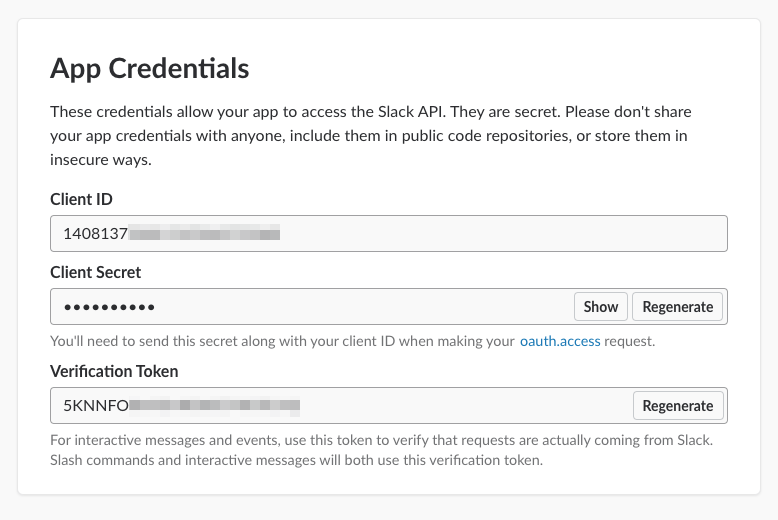
Task: Click the masked dots in Client Secret
Action: [103, 307]
